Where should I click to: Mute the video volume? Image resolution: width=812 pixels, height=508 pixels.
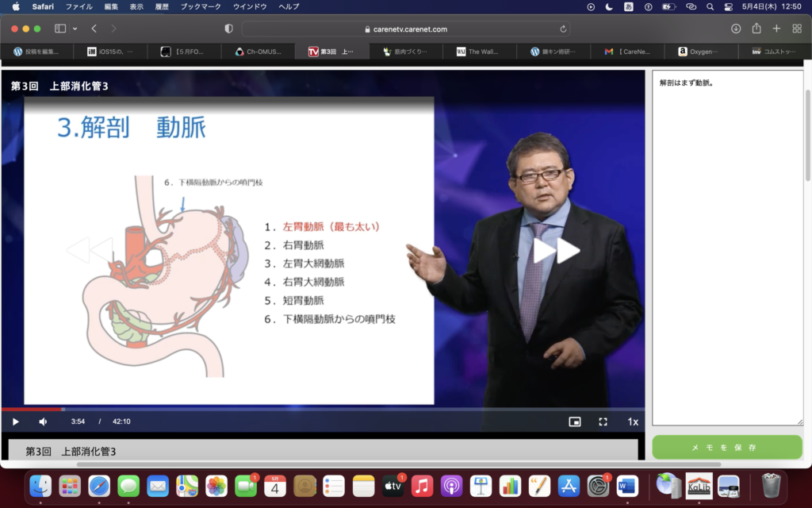point(43,421)
